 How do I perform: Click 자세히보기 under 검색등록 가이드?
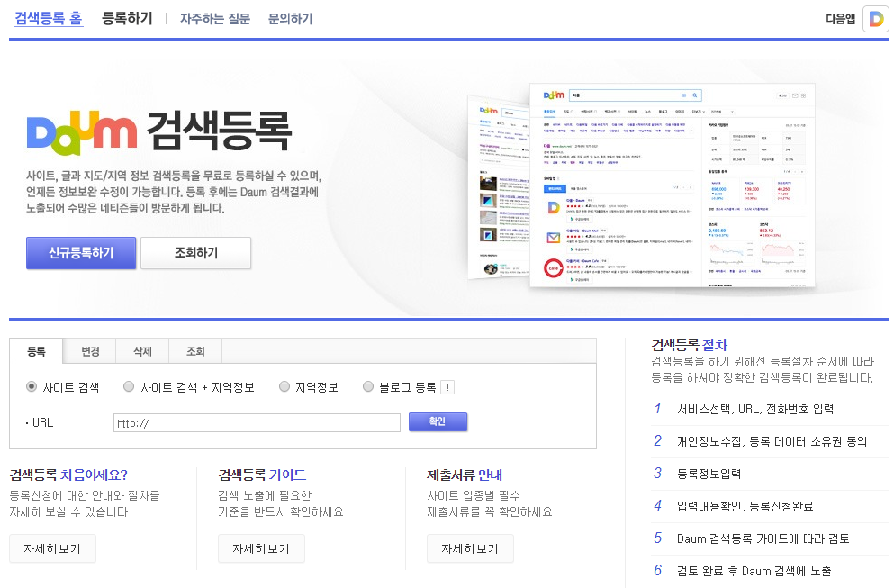(x=261, y=548)
